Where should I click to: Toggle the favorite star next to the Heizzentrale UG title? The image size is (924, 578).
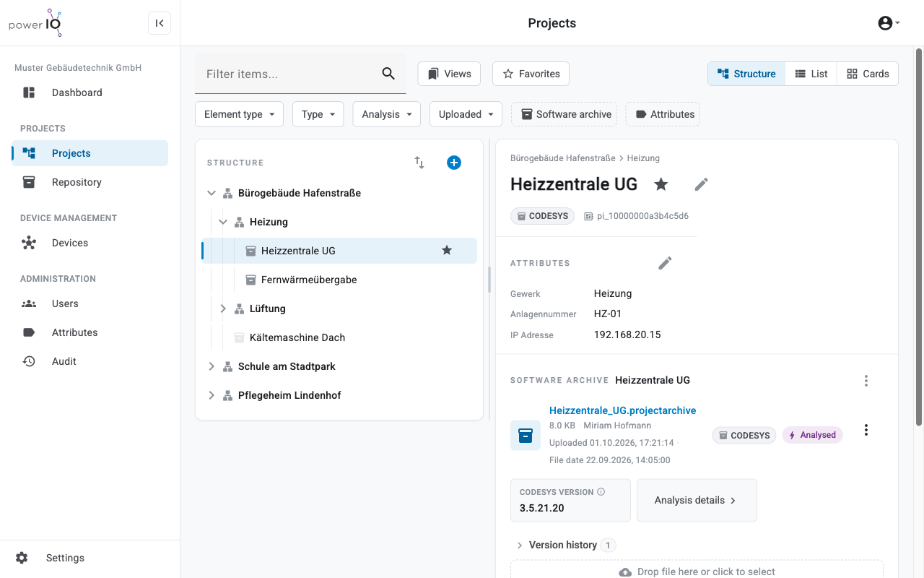coord(661,184)
